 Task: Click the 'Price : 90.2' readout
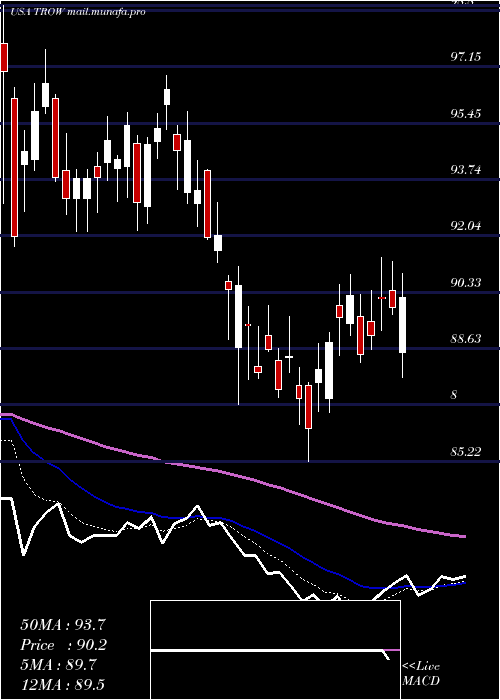tap(64, 645)
